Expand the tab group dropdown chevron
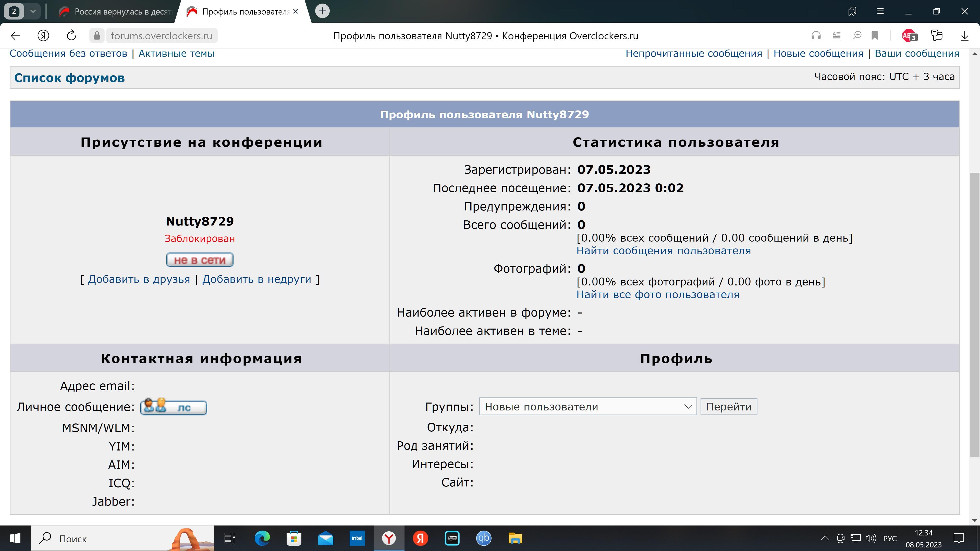The image size is (980, 551). (x=33, y=11)
